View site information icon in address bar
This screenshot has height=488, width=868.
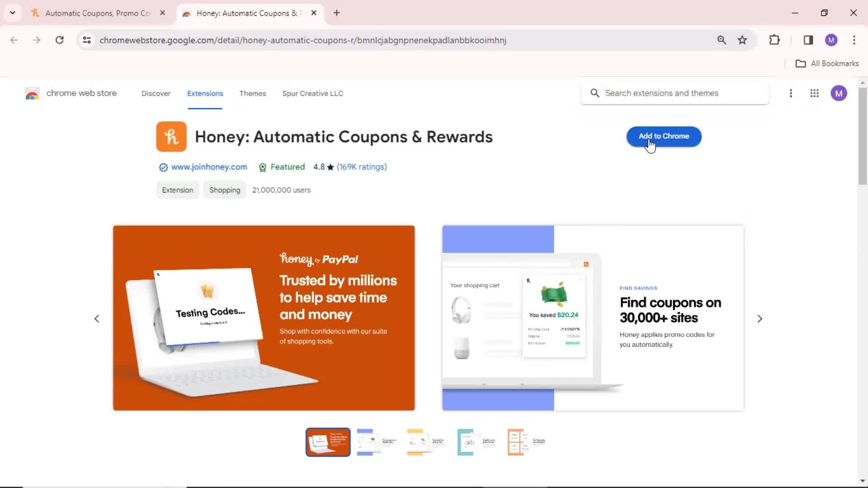pos(87,40)
